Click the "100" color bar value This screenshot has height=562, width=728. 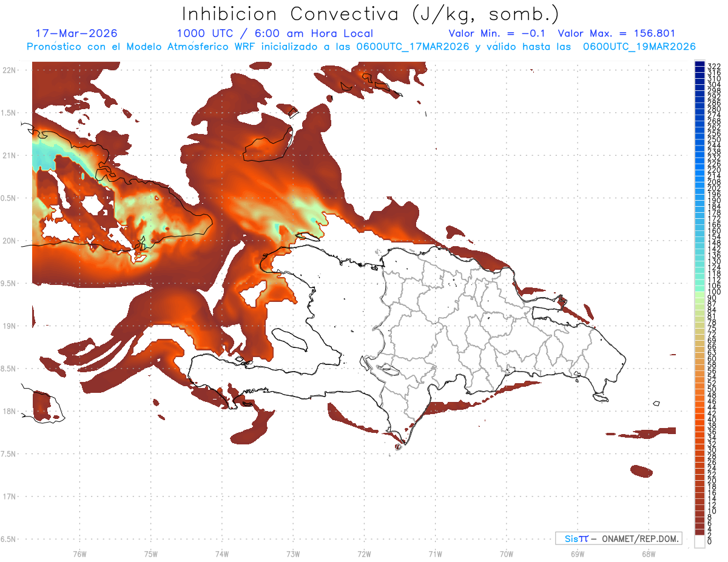click(x=713, y=292)
